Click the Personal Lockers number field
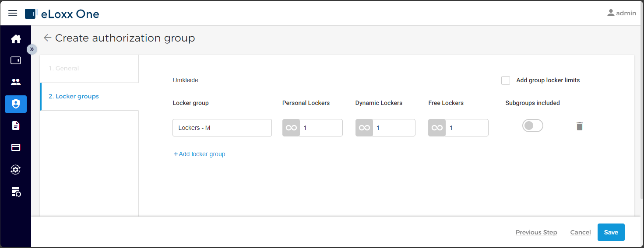Screen dimensions: 644x248 point(321,128)
